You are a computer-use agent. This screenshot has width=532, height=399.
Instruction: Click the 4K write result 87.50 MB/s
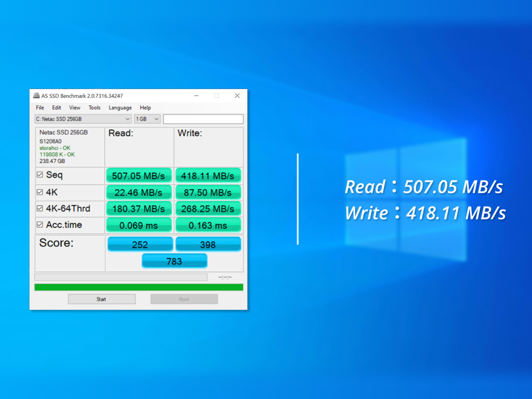pyautogui.click(x=208, y=192)
